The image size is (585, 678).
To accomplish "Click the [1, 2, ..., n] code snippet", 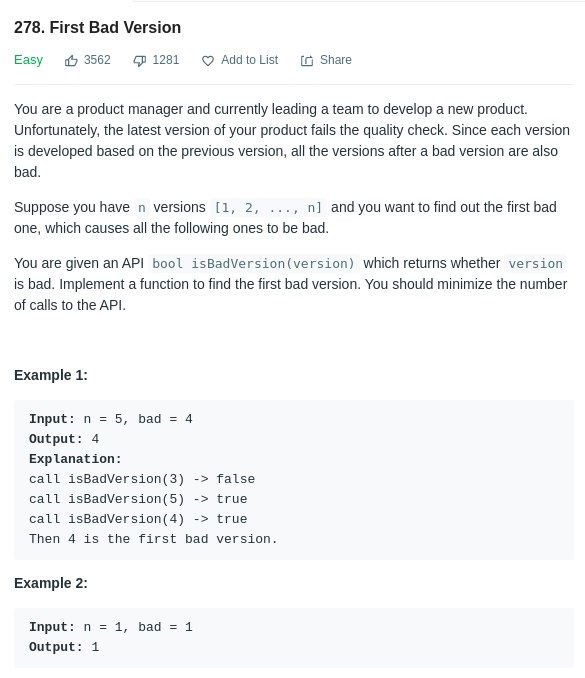I will [x=268, y=208].
